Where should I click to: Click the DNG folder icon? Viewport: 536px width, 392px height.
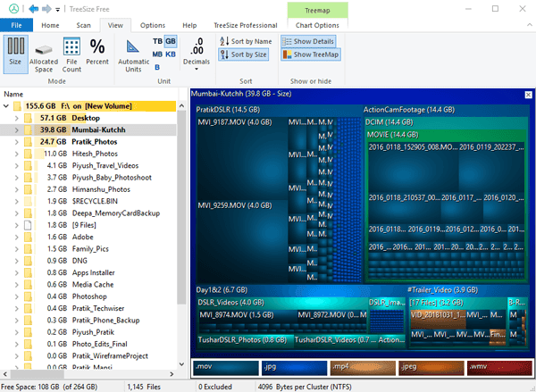click(x=28, y=261)
